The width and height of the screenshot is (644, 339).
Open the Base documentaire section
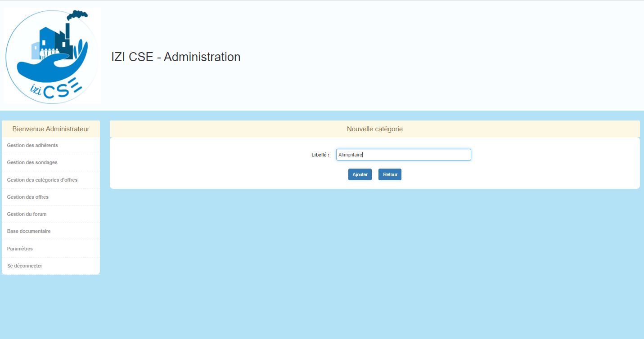point(29,231)
